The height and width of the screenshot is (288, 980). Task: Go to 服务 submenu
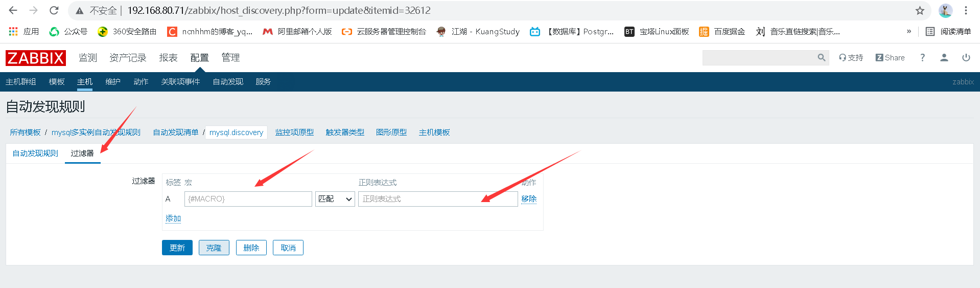point(263,82)
